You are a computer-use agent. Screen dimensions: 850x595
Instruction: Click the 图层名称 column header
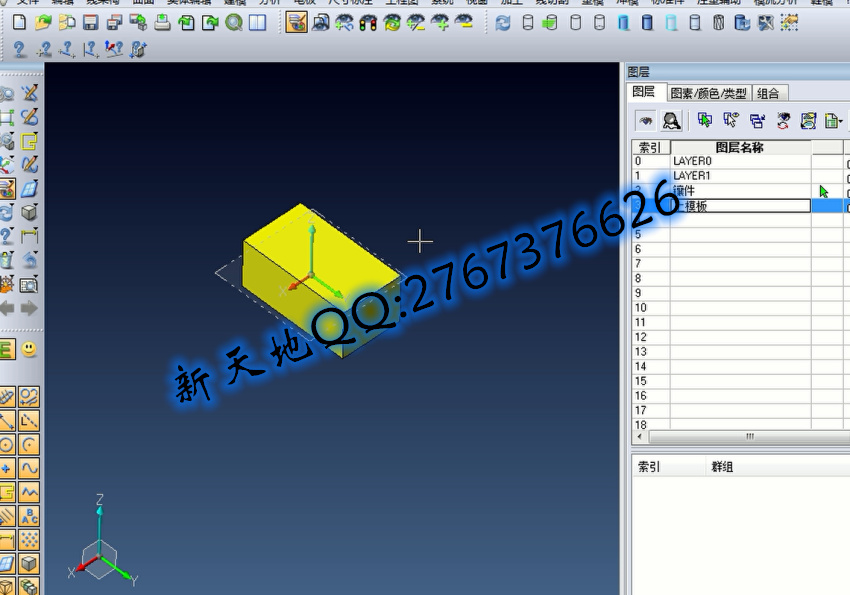click(740, 148)
